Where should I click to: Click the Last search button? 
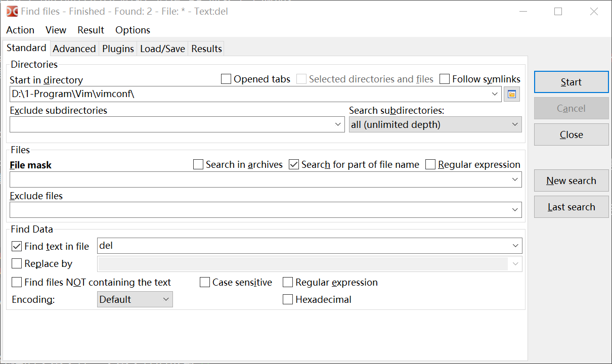click(571, 207)
